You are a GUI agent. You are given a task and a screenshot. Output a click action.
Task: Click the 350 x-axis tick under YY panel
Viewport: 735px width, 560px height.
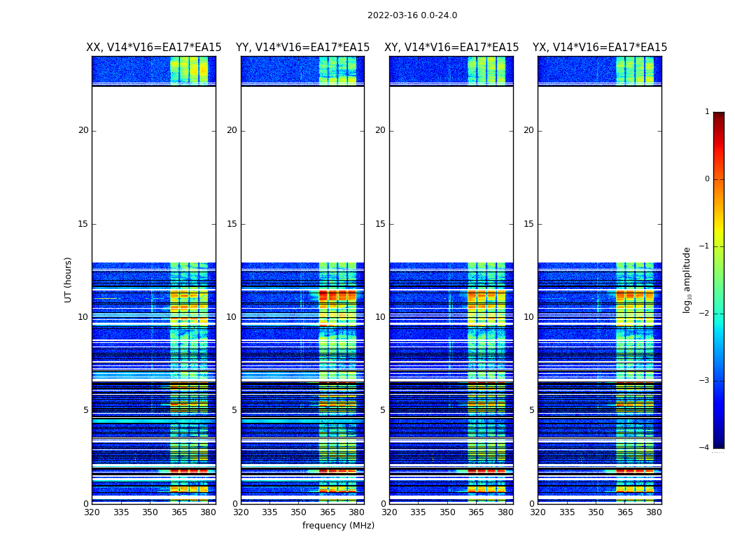298,512
